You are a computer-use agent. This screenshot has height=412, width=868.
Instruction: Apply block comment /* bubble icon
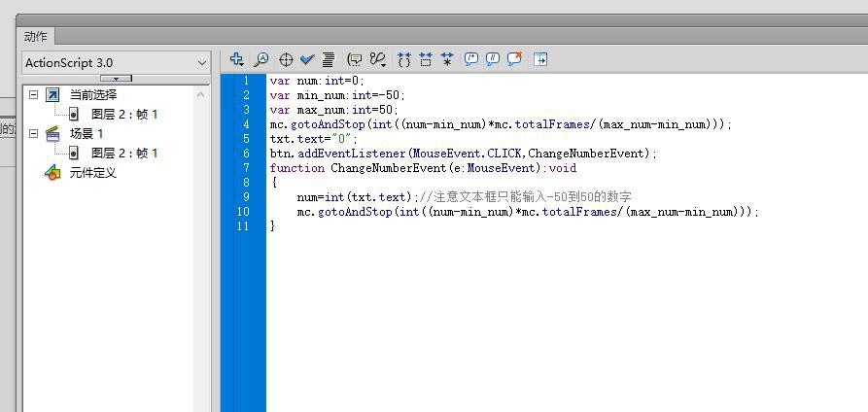pos(471,59)
